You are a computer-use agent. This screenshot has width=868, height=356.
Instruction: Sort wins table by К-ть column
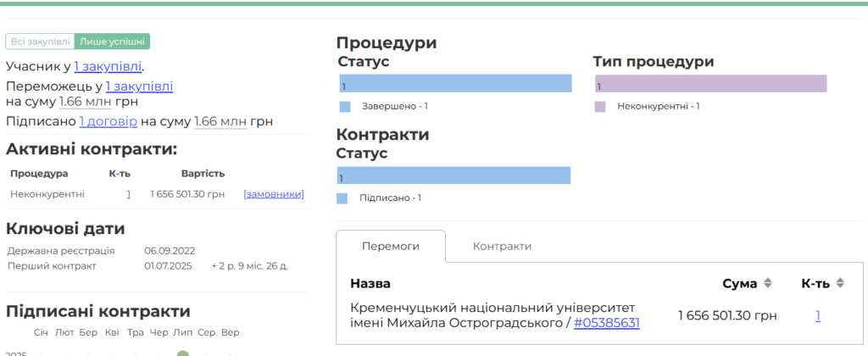840,283
